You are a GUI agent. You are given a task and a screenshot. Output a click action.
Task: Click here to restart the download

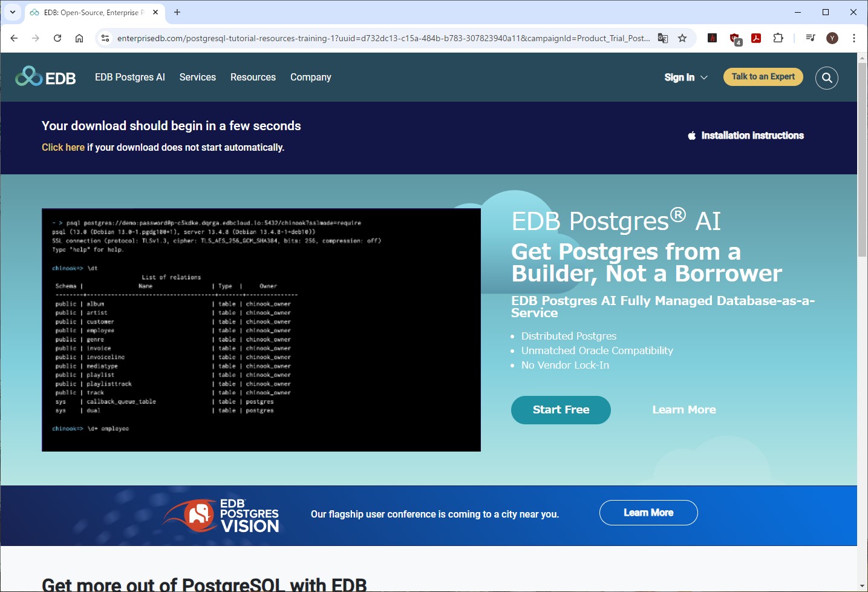[63, 147]
